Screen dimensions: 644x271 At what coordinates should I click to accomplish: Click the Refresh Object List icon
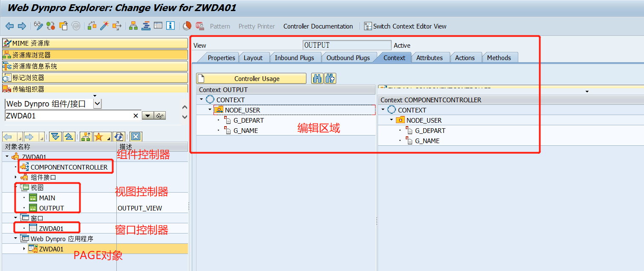(118, 136)
